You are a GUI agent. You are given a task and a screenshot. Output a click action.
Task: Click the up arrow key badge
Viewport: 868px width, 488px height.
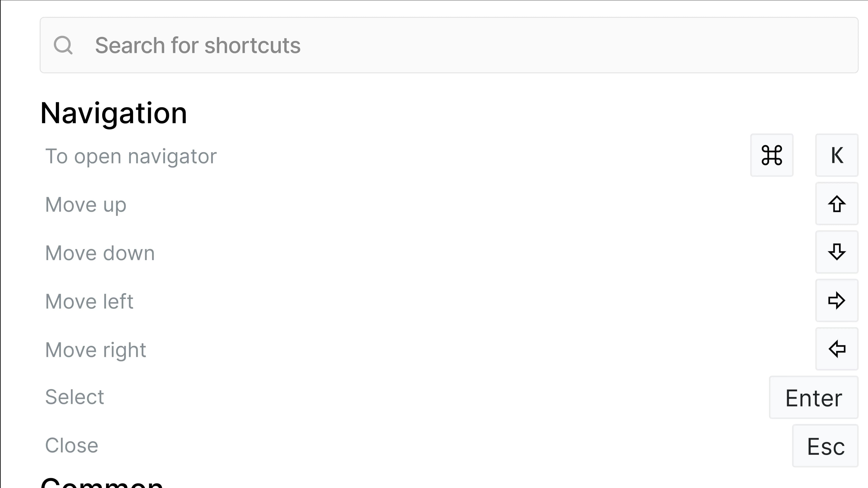pyautogui.click(x=836, y=204)
